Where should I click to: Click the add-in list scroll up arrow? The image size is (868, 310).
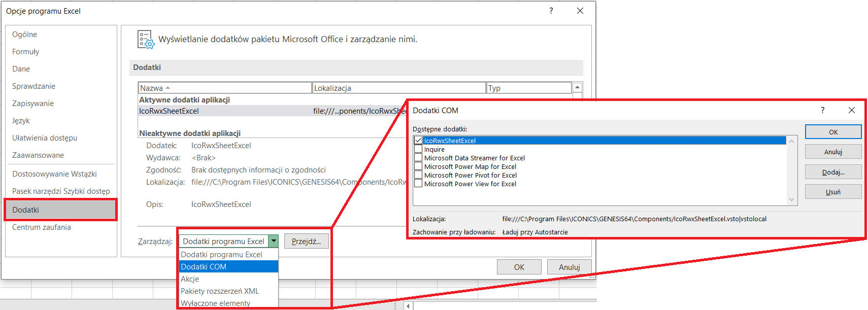[x=577, y=87]
